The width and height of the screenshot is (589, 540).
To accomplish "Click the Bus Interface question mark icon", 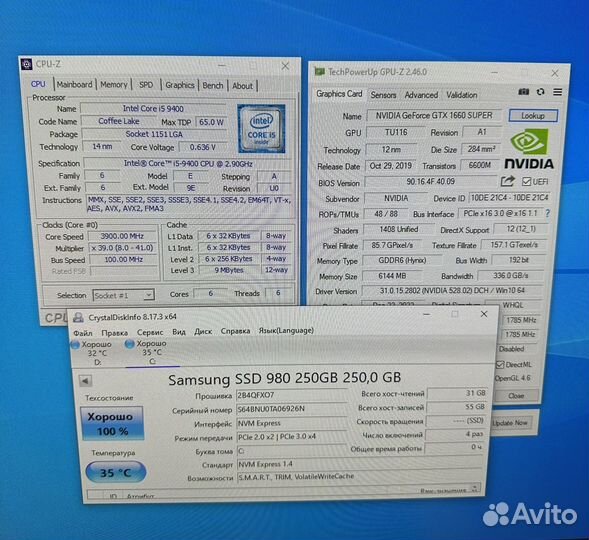I will (548, 213).
